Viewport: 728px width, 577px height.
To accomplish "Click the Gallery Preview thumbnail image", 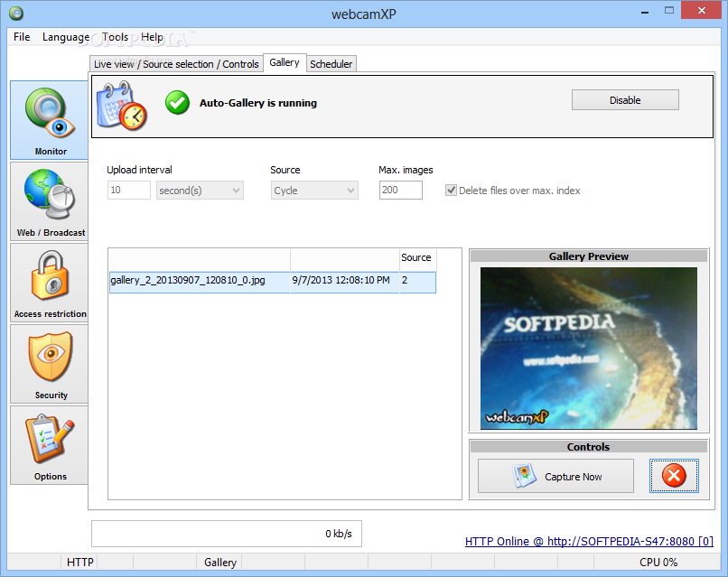I will click(589, 349).
